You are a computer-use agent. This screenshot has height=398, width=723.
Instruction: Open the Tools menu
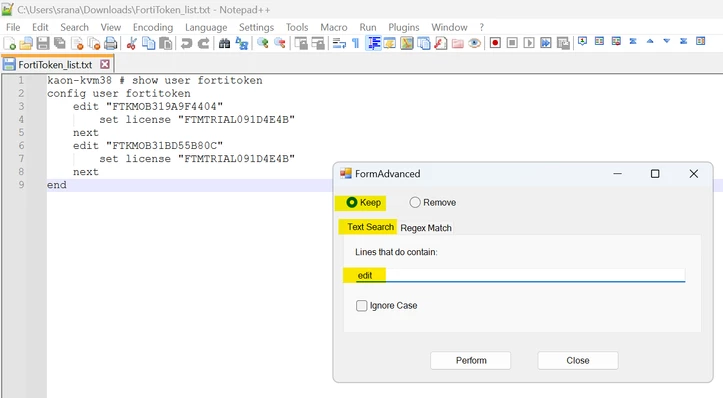[297, 27]
